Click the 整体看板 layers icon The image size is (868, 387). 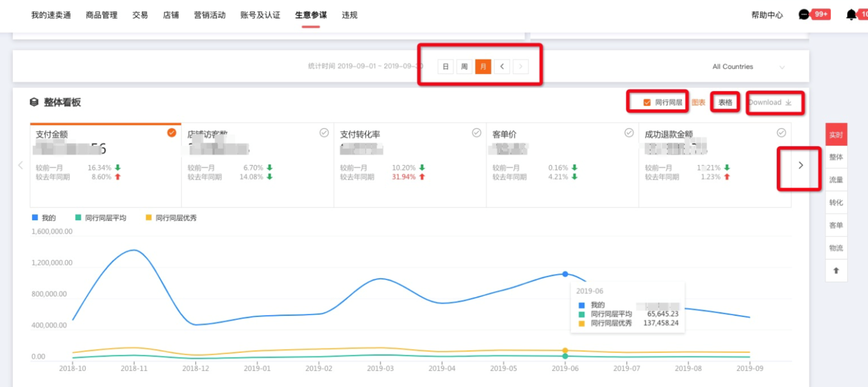pyautogui.click(x=34, y=102)
